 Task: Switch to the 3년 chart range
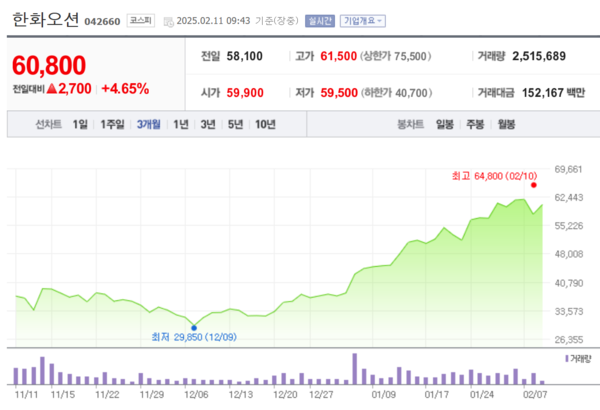pyautogui.click(x=208, y=124)
